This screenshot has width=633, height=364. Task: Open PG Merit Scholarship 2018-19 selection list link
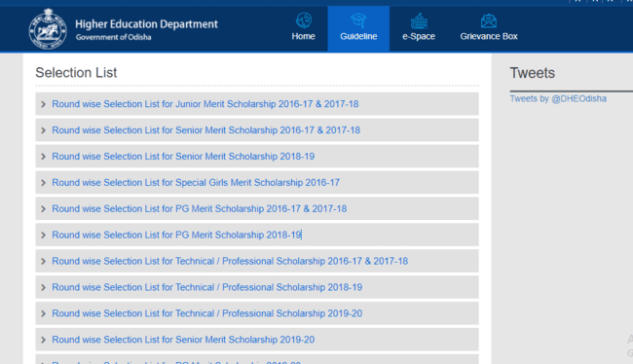click(176, 236)
